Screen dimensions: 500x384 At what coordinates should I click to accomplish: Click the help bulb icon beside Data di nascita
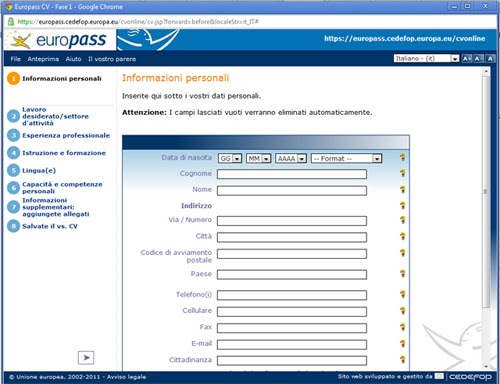point(403,157)
